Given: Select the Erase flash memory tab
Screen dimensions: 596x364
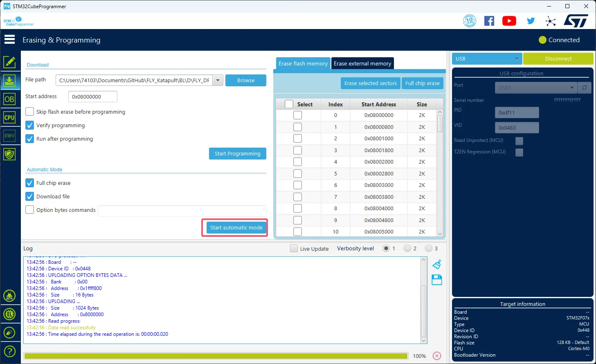Looking at the screenshot, I should click(x=303, y=63).
